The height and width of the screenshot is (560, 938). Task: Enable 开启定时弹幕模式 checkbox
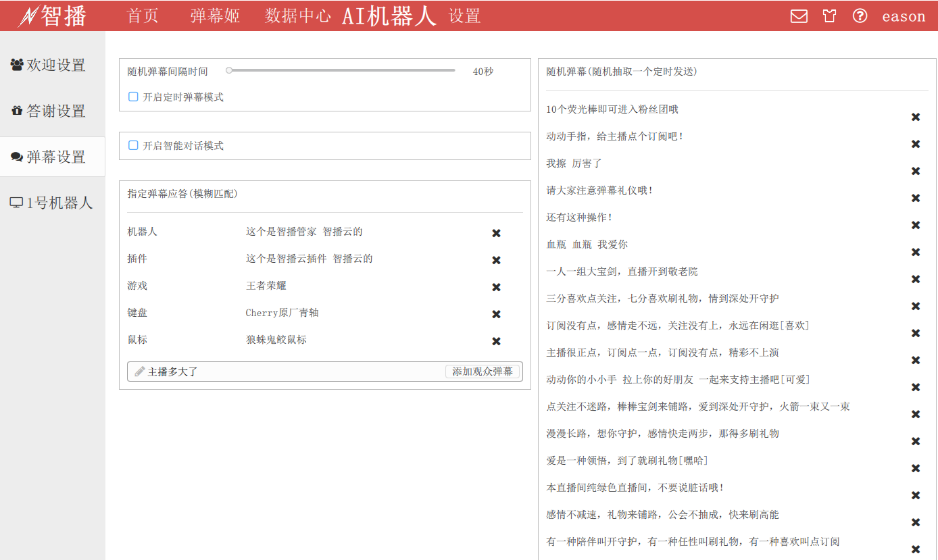[133, 97]
